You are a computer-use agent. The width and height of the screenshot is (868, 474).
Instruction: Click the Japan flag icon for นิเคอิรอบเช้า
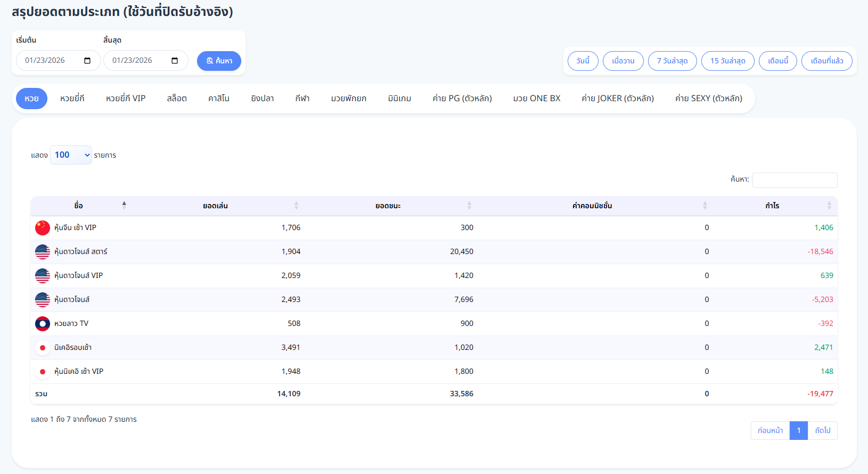tap(43, 348)
